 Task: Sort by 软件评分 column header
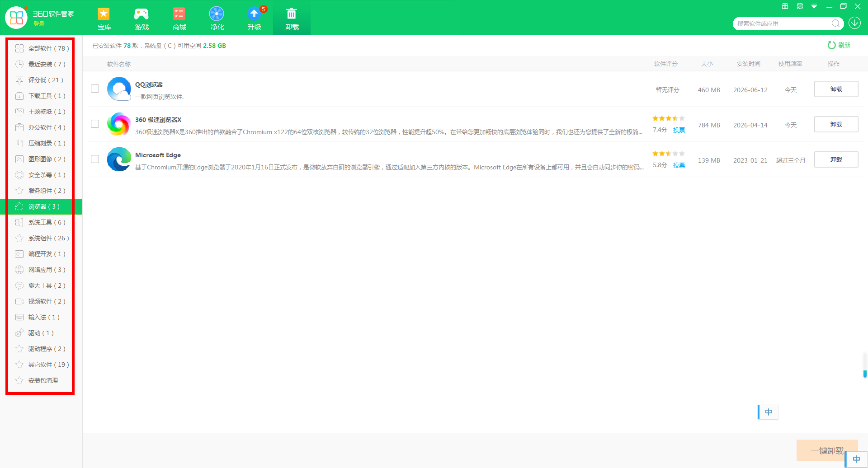(665, 64)
